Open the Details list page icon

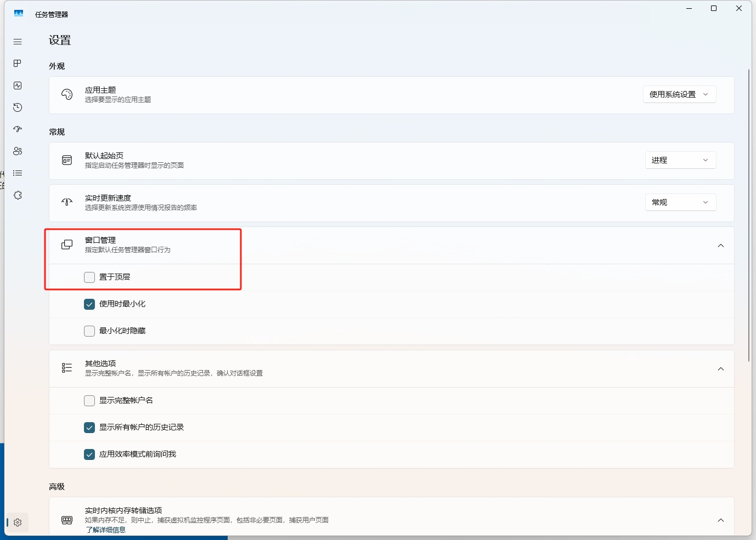pos(18,173)
